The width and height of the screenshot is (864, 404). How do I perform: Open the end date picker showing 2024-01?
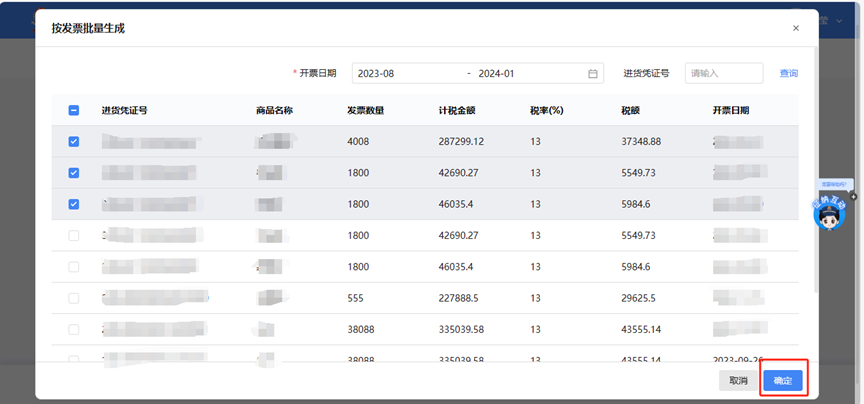coord(525,73)
